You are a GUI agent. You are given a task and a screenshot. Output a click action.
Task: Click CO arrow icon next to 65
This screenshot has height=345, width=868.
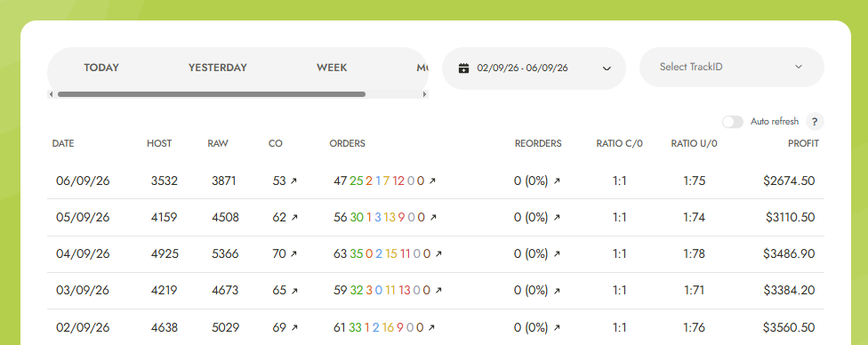click(x=294, y=291)
